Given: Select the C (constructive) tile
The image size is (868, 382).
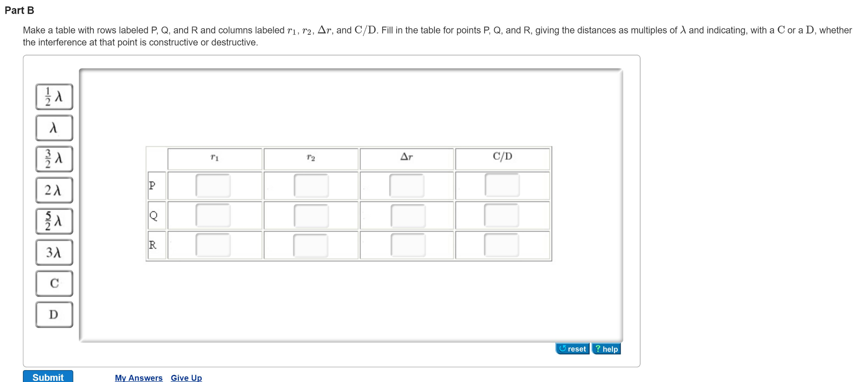Looking at the screenshot, I should pyautogui.click(x=53, y=283).
